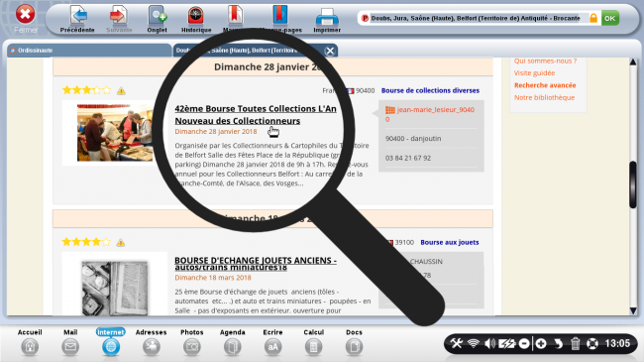The width and height of the screenshot is (644, 362).
Task: Open the Recherche avancée link
Action: (545, 85)
